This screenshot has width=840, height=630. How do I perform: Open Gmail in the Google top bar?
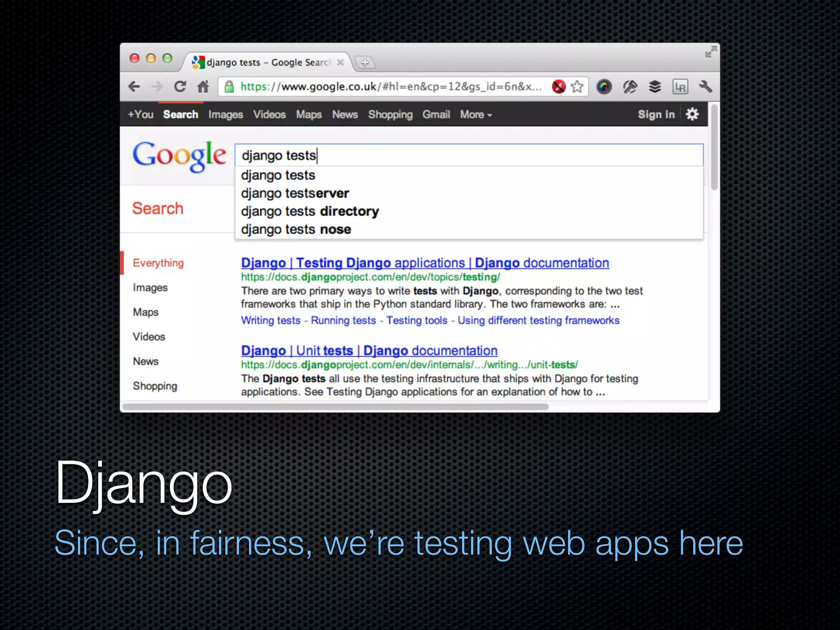coord(436,114)
